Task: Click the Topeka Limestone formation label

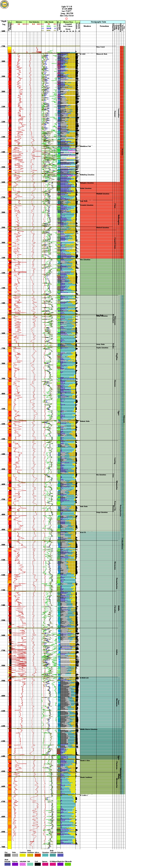Action: 102,347
